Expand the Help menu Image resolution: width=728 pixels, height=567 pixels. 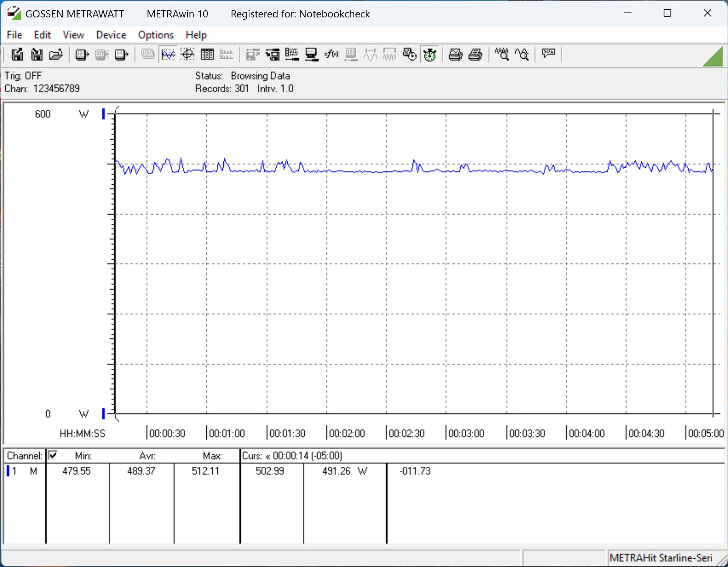tap(196, 35)
